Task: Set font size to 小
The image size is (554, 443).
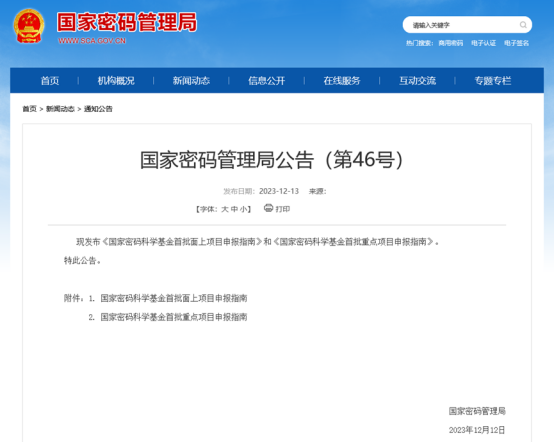Action: tap(243, 209)
